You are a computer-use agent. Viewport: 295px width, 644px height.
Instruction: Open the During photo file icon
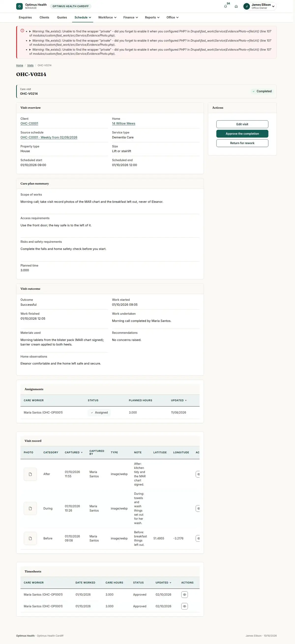point(30,508)
